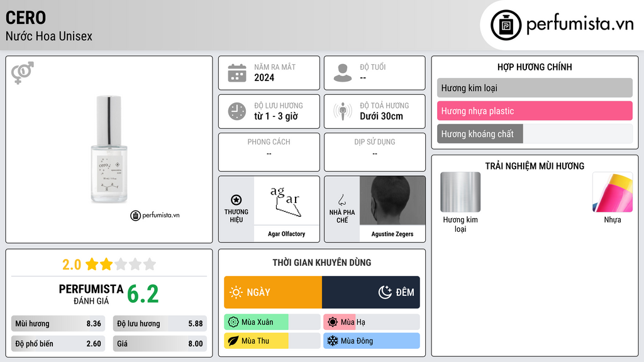Click the first gold rating star
Image resolution: width=644 pixels, height=362 pixels.
92,264
